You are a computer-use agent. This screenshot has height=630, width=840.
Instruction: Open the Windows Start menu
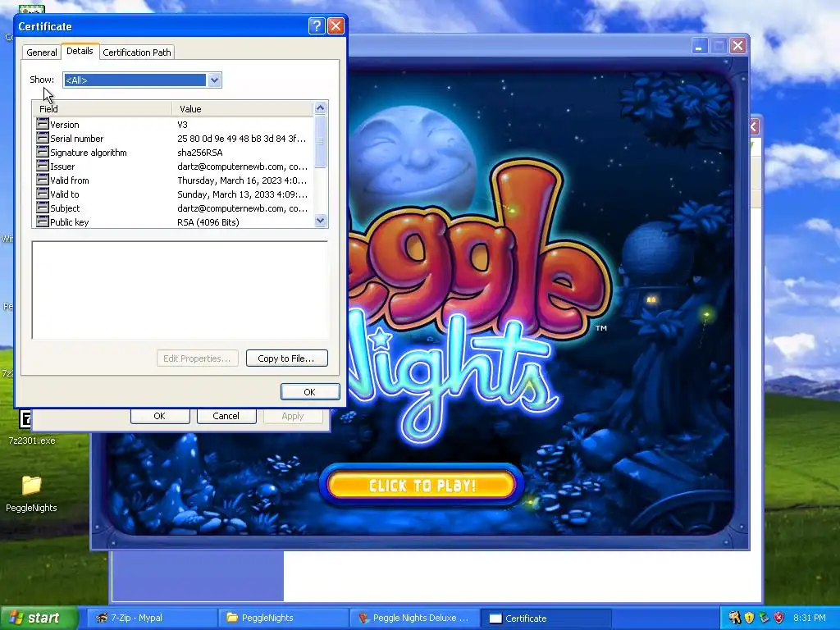(39, 618)
